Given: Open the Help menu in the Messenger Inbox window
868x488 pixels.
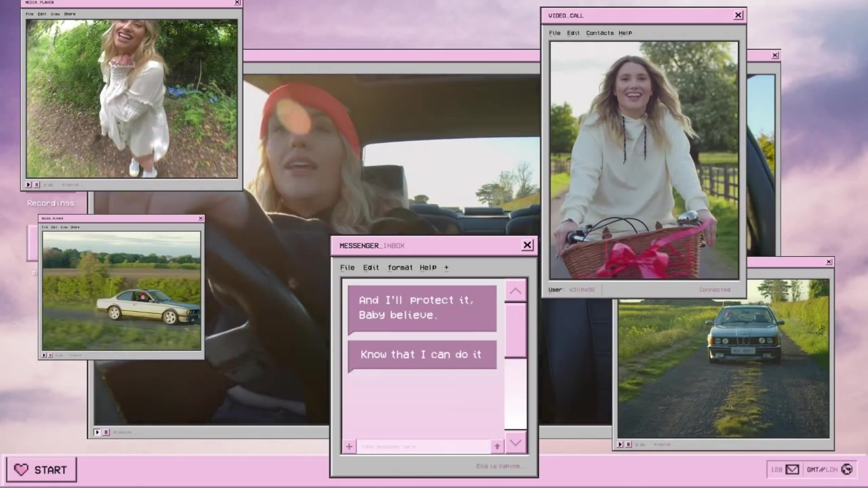Looking at the screenshot, I should 428,267.
